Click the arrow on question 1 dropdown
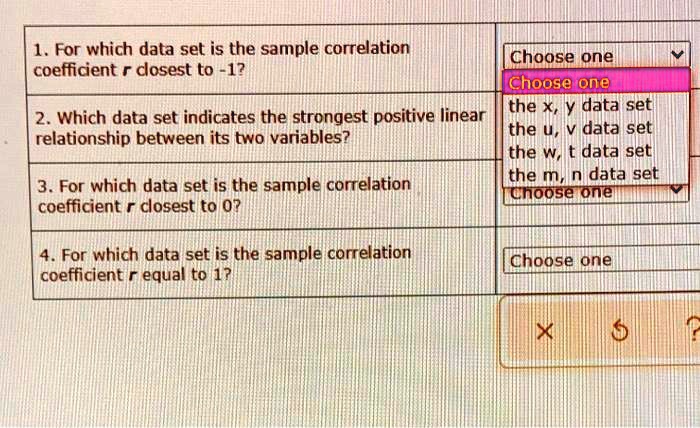This screenshot has height=428, width=700. point(677,56)
